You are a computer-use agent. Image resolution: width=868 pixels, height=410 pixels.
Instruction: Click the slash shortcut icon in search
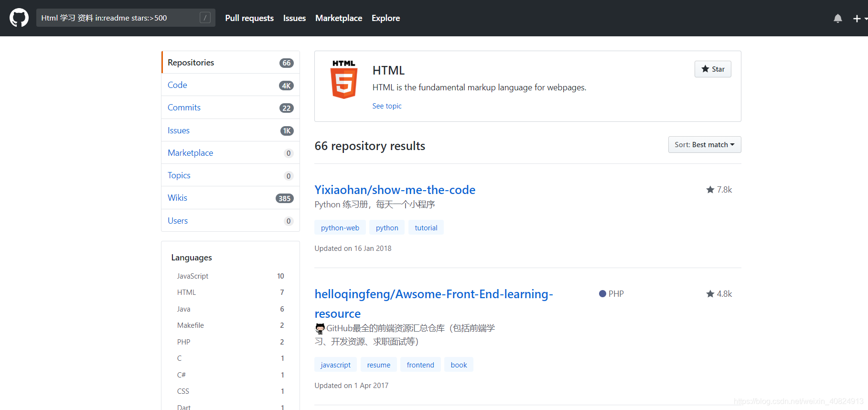click(x=205, y=18)
